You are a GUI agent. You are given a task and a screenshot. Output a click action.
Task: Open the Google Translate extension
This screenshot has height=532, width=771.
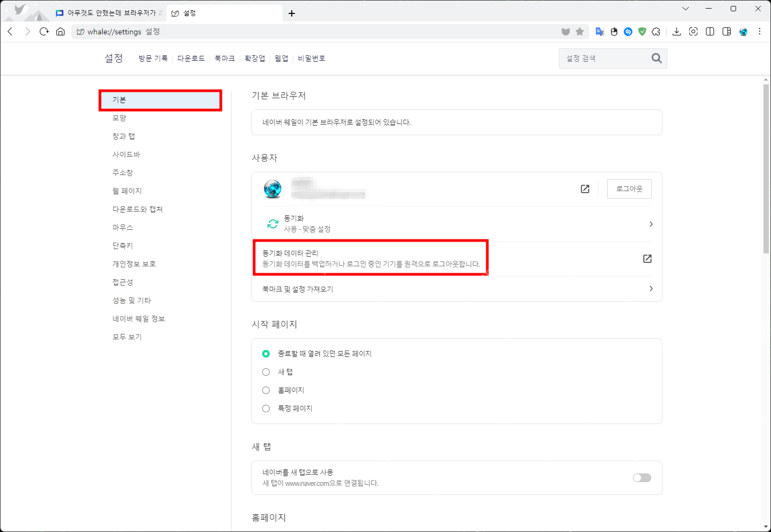[x=600, y=32]
